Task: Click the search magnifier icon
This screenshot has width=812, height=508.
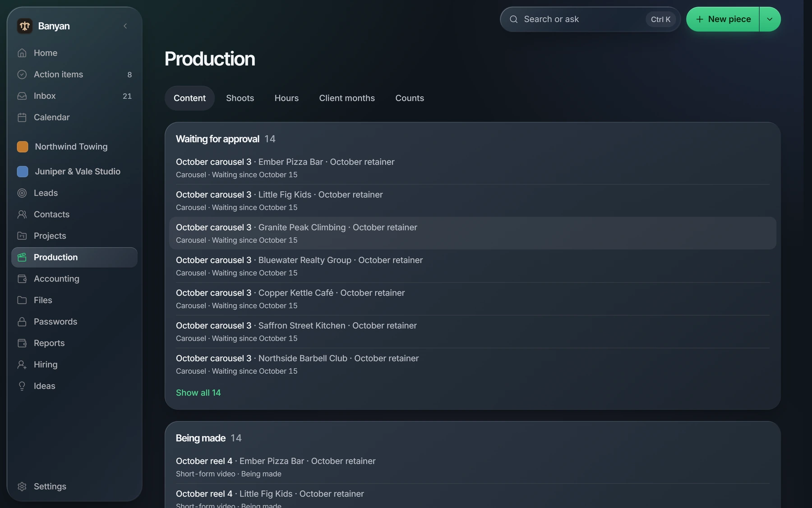Action: [513, 19]
